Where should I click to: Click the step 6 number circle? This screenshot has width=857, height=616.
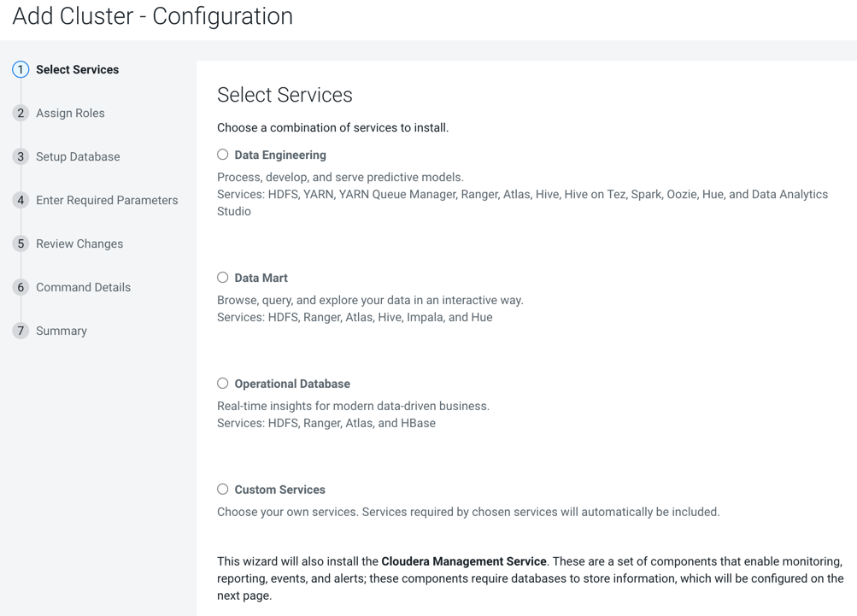point(21,288)
